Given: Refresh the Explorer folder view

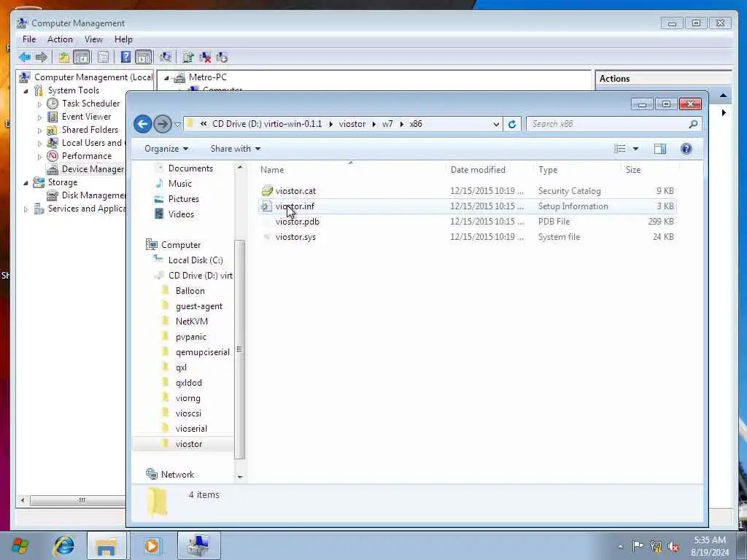Looking at the screenshot, I should click(512, 124).
